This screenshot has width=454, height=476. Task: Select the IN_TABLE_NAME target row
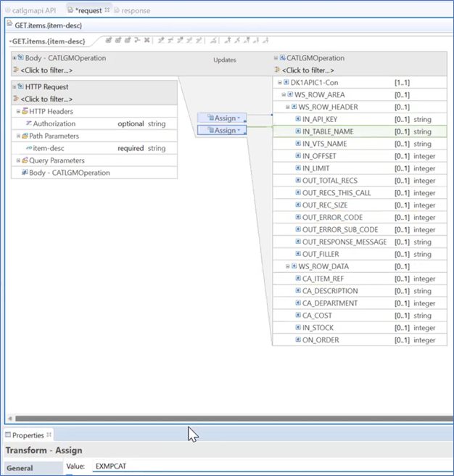[360, 131]
